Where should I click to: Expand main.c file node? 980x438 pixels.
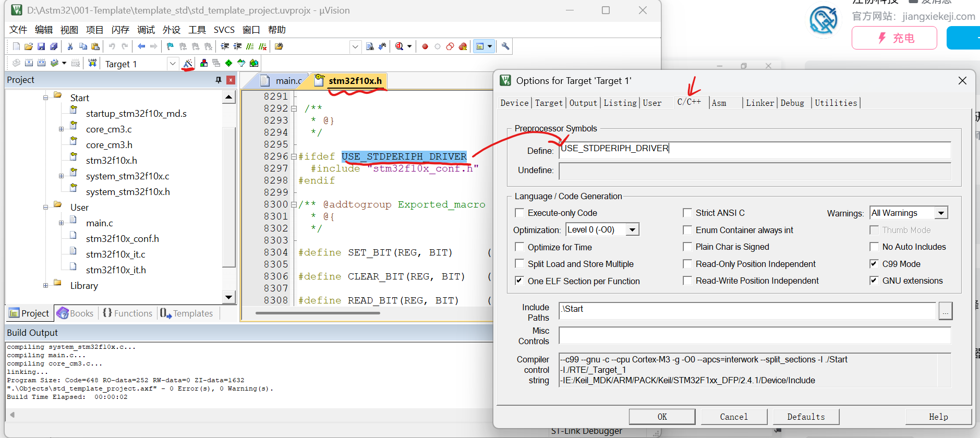coord(61,223)
